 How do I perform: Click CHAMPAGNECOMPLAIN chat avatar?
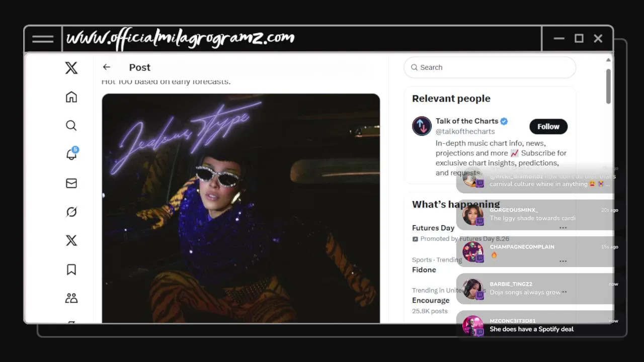(473, 252)
